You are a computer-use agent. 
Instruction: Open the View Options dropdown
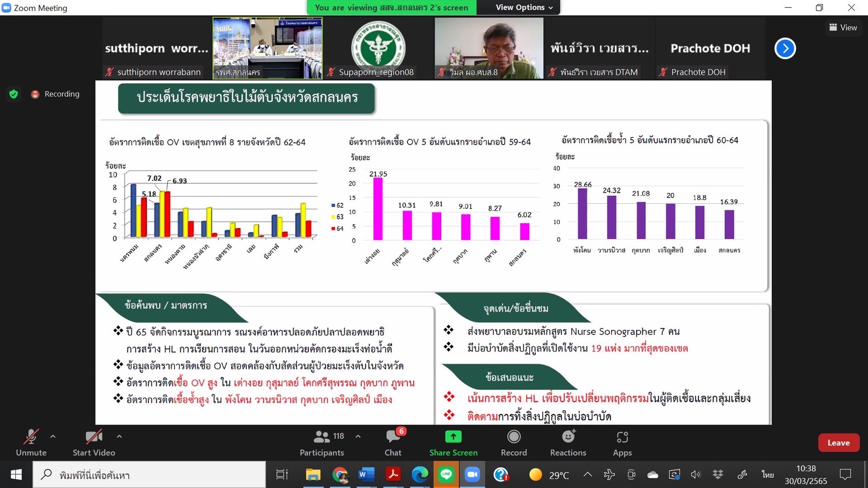point(524,8)
